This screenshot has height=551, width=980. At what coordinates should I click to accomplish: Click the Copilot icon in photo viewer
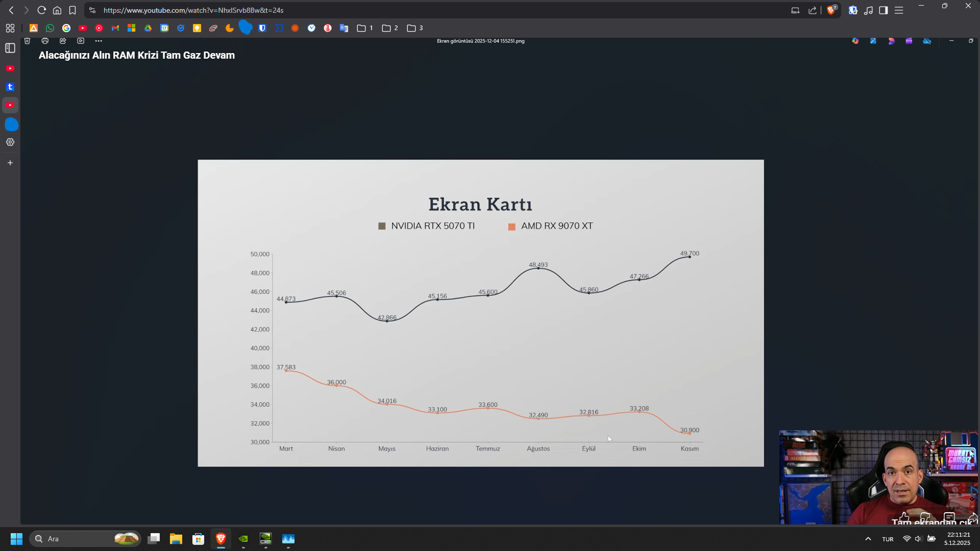pos(855,41)
